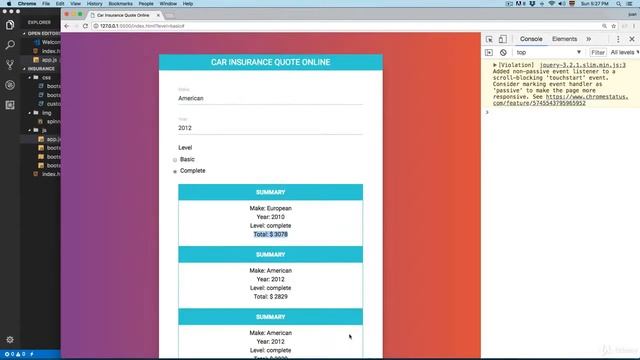
Task: Open the jquery-3.2.1.slim.min.js:3 source link
Action: pyautogui.click(x=582, y=65)
